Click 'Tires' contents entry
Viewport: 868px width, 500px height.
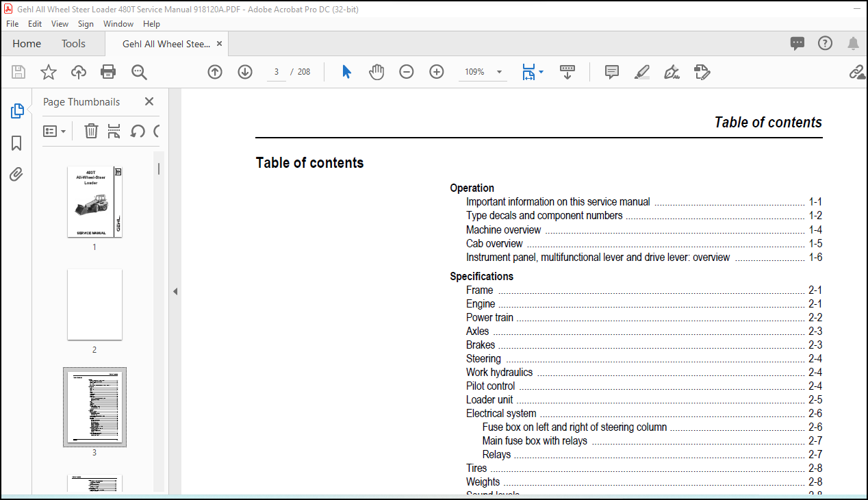pos(476,468)
